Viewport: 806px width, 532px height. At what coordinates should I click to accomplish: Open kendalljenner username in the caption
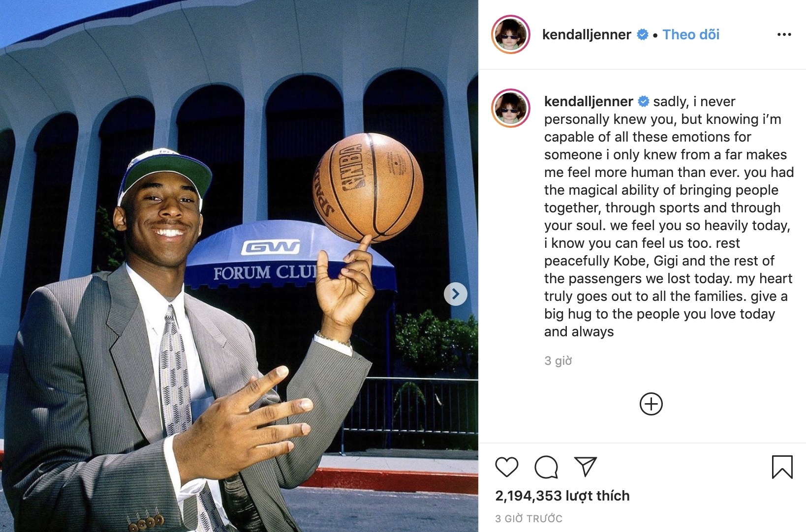589,101
